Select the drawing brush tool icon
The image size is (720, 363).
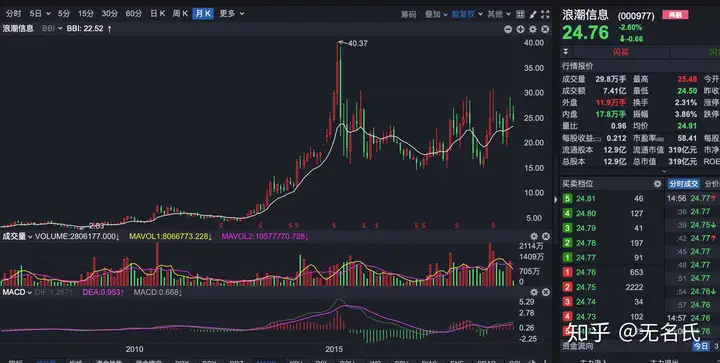pyautogui.click(x=533, y=14)
